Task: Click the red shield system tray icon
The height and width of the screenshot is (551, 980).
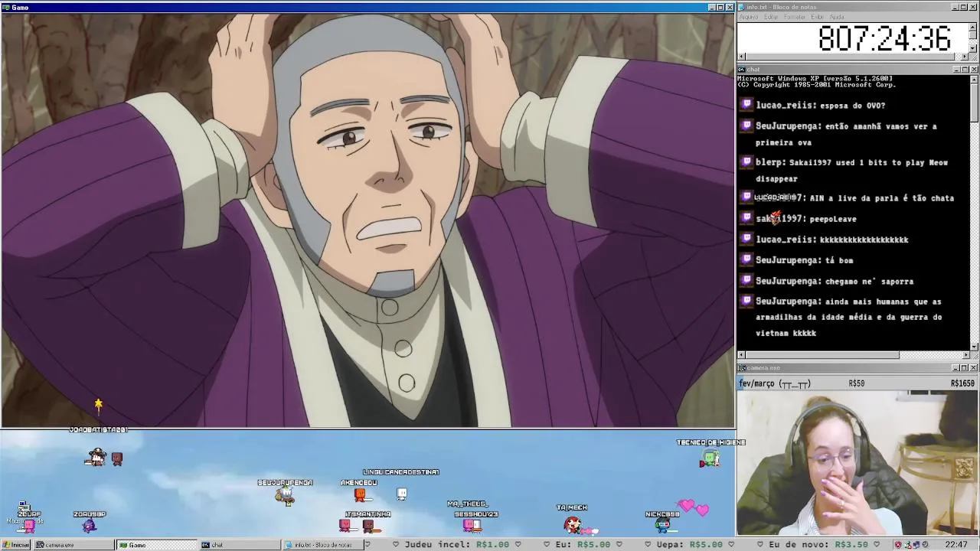Action: pos(898,545)
